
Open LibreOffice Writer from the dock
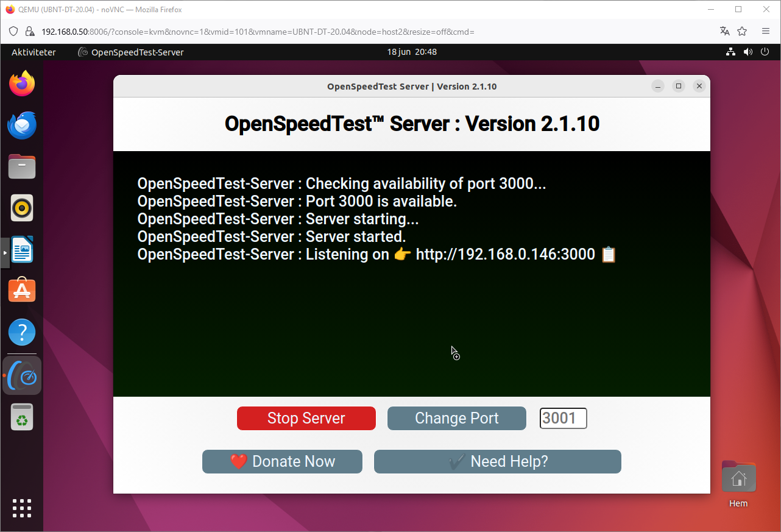coord(22,249)
